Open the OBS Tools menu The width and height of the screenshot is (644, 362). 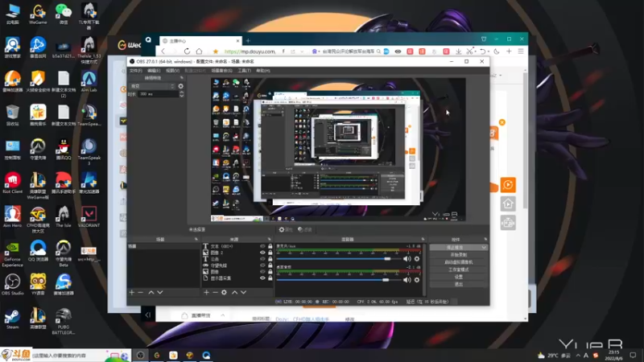(244, 71)
